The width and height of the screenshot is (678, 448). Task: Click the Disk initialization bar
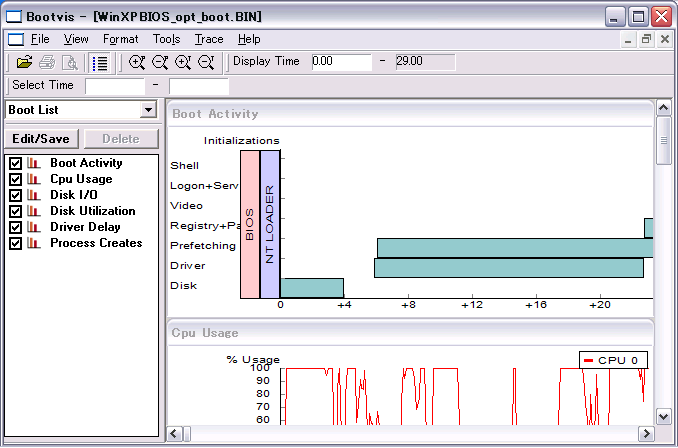[312, 288]
